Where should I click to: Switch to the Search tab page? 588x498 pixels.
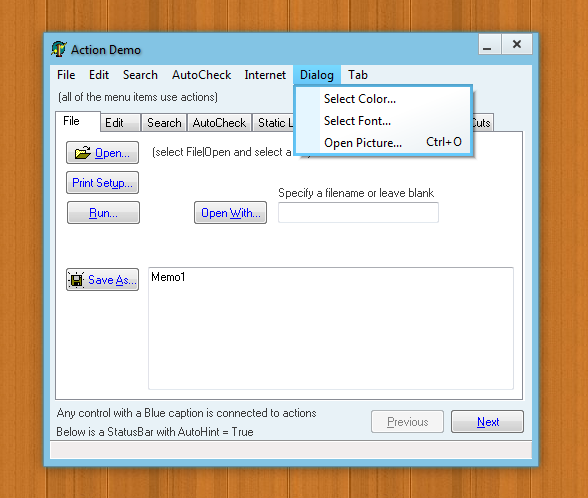164,123
